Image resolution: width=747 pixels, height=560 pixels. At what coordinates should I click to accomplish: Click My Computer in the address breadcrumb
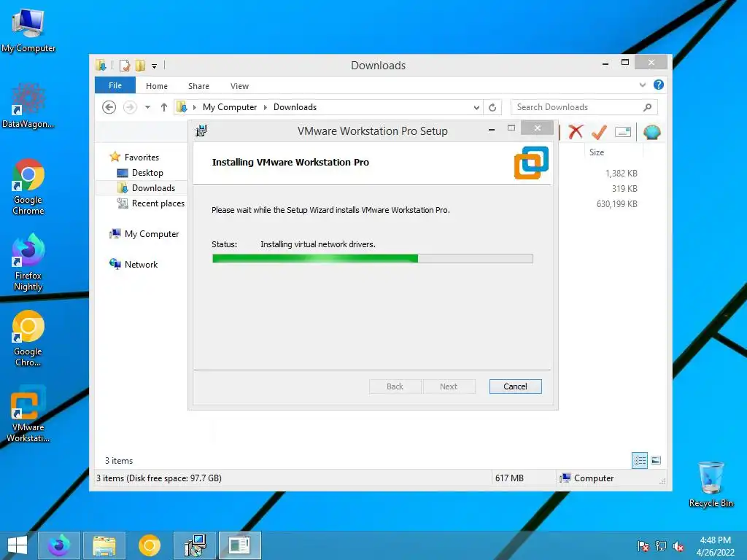pos(230,107)
